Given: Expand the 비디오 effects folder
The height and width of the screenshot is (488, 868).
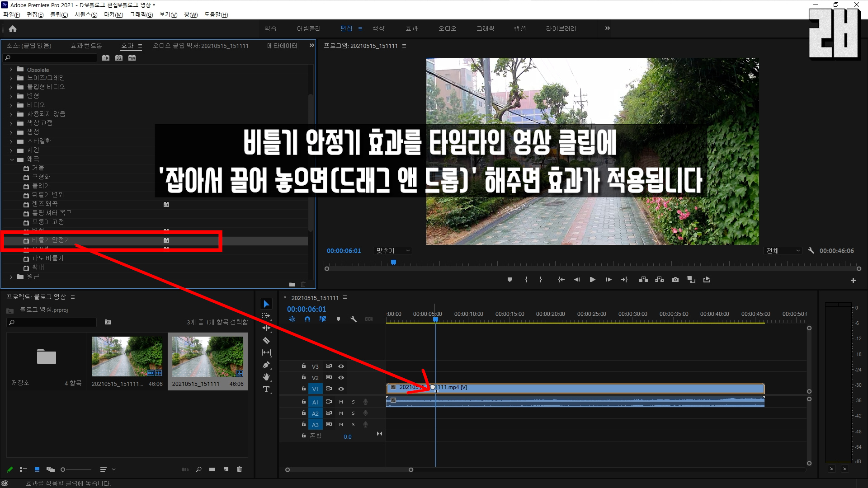Looking at the screenshot, I should (x=11, y=105).
